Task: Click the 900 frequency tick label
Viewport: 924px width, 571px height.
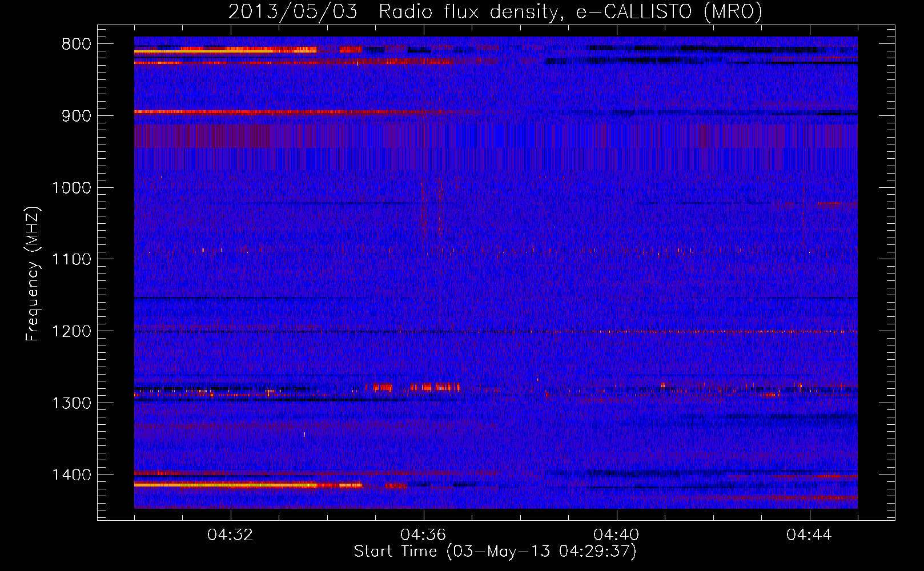Action: [77, 116]
